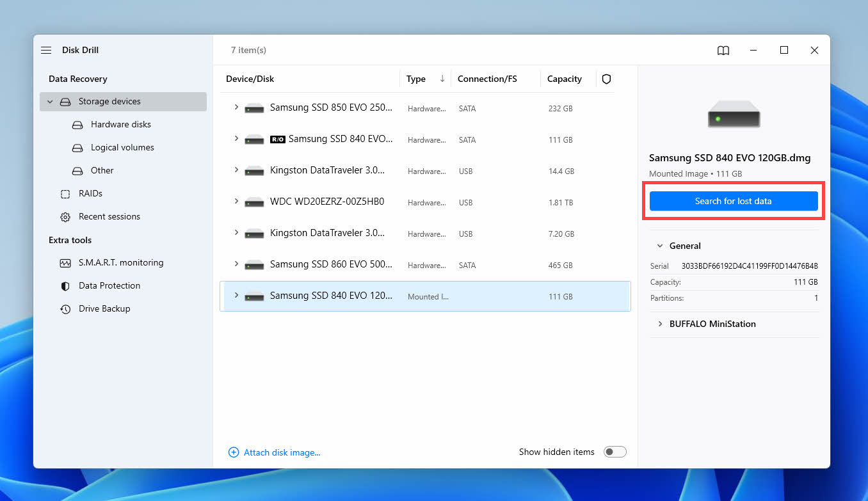Open Drive Backup tool
The width and height of the screenshot is (868, 501).
point(104,309)
